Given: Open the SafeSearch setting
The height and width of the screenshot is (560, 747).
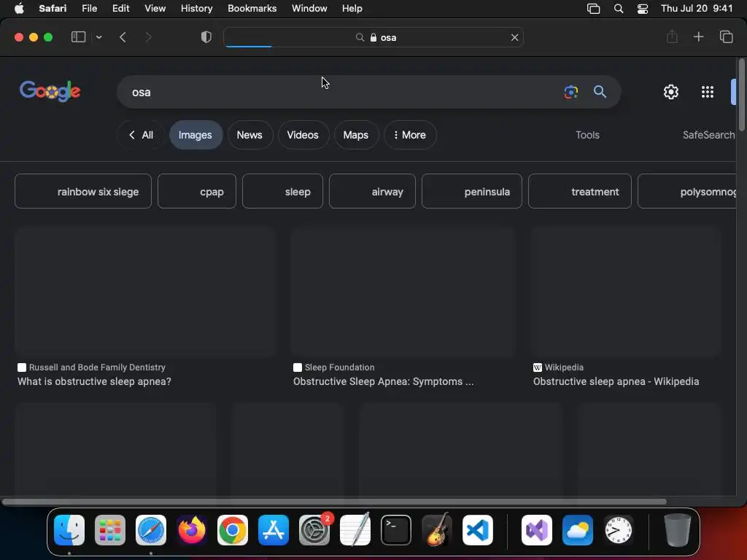Looking at the screenshot, I should click(x=709, y=135).
